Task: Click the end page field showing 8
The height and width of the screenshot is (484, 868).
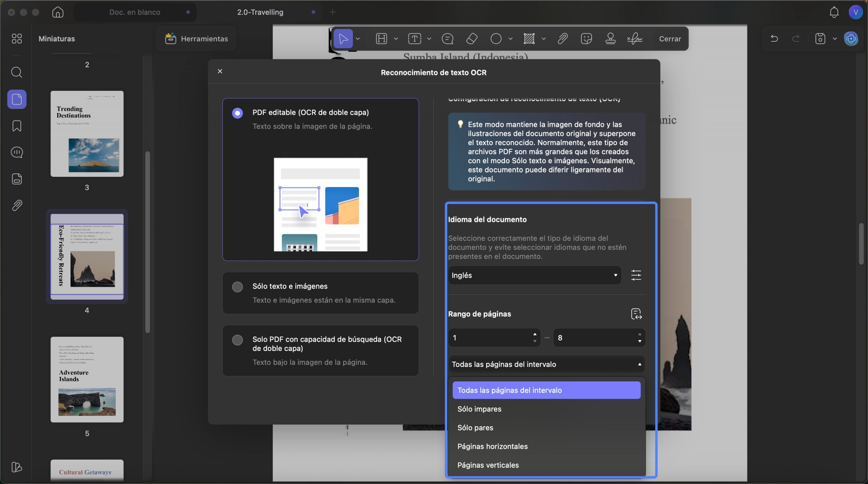Action: click(x=599, y=338)
